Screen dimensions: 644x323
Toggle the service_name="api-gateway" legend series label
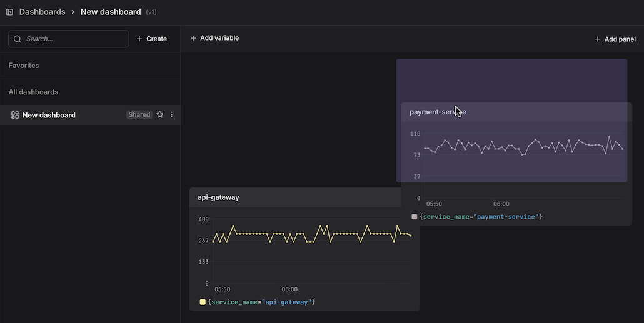tap(261, 302)
